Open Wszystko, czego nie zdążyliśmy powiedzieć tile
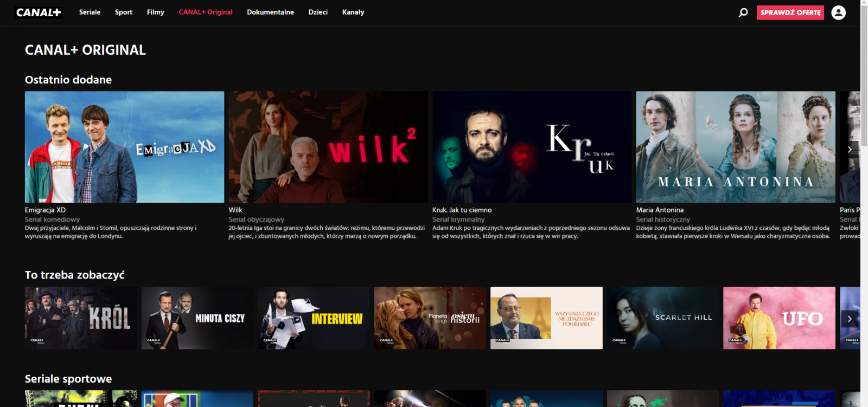The width and height of the screenshot is (868, 407). pos(546,318)
